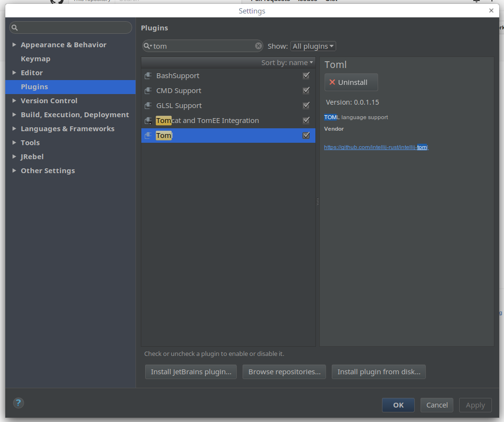The image size is (504, 422).
Task: Expand Languages & Frameworks node
Action: (14, 129)
